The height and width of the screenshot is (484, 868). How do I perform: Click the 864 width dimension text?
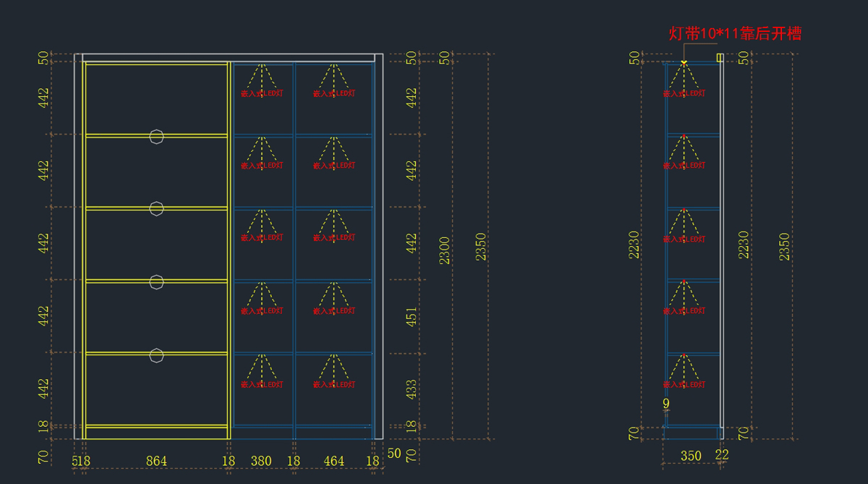pos(156,461)
